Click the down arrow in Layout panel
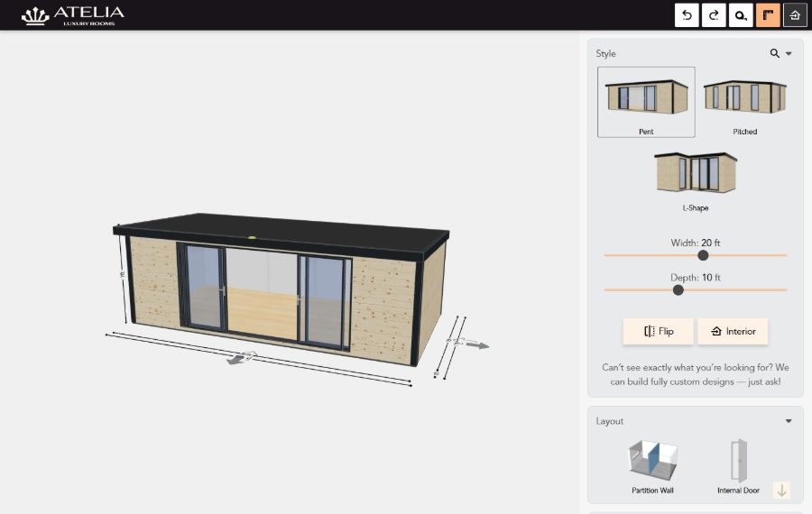This screenshot has width=812, height=514. (782, 490)
